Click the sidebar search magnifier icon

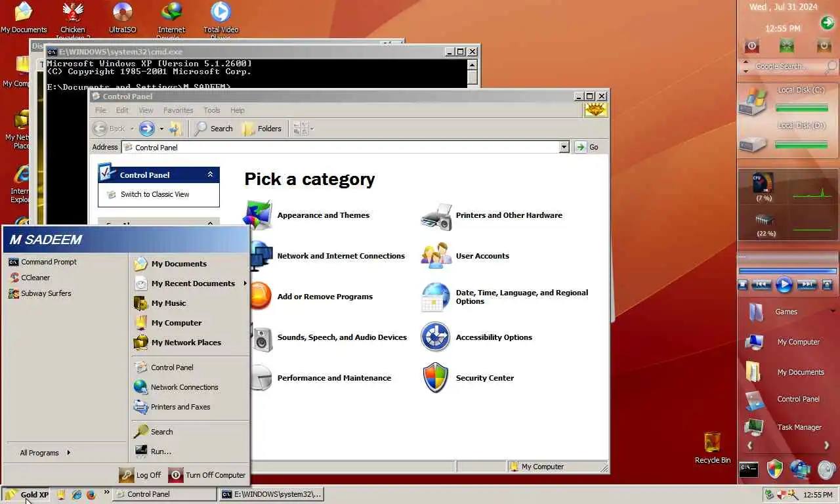(x=831, y=67)
